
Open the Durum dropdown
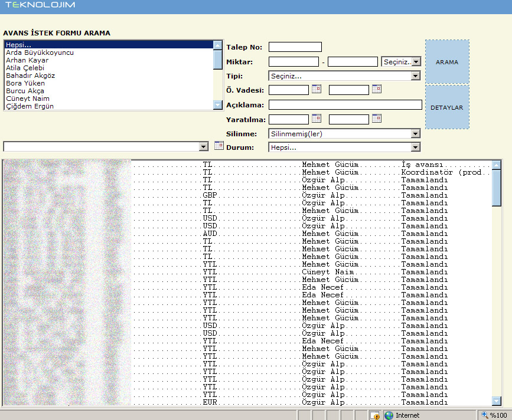tap(415, 147)
